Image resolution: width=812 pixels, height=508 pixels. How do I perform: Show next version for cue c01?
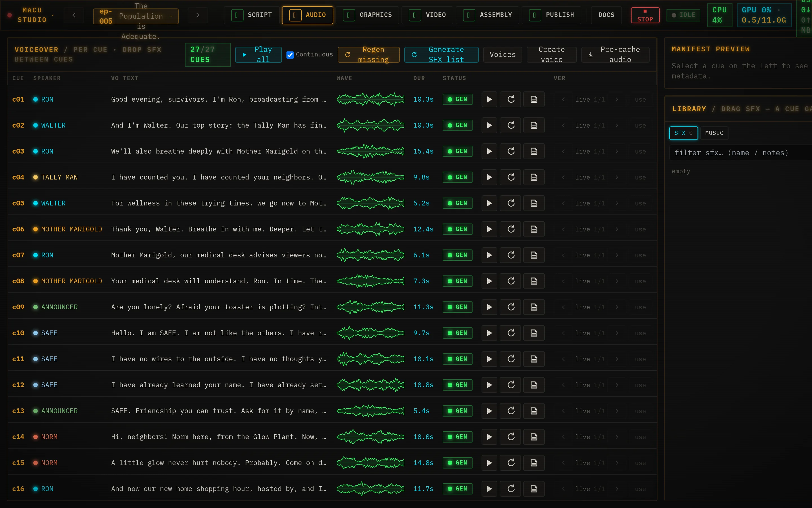616,99
